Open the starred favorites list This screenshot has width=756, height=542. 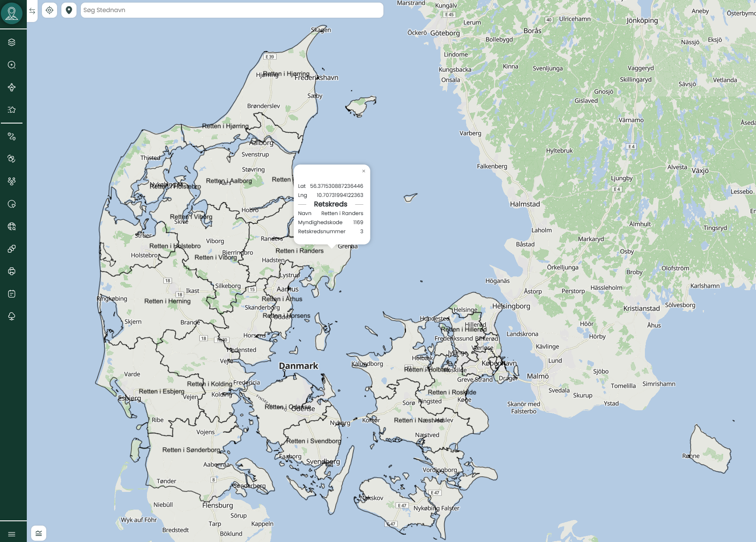(x=12, y=110)
